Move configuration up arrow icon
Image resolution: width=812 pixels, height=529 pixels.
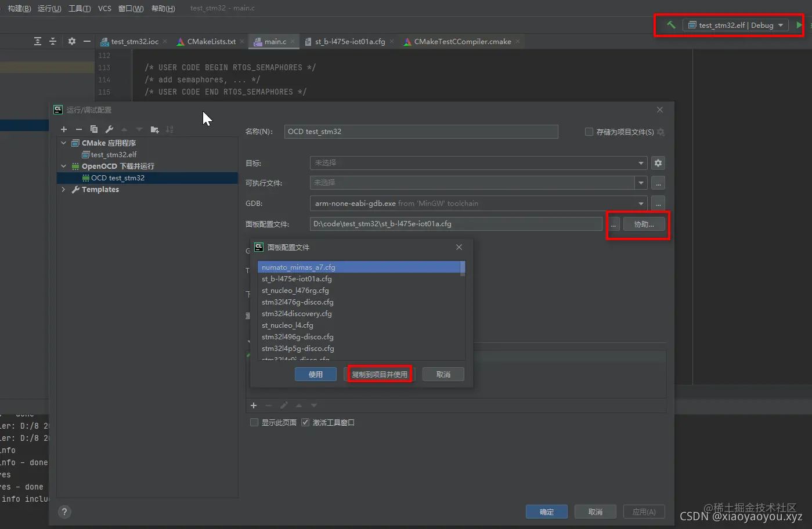pos(124,129)
